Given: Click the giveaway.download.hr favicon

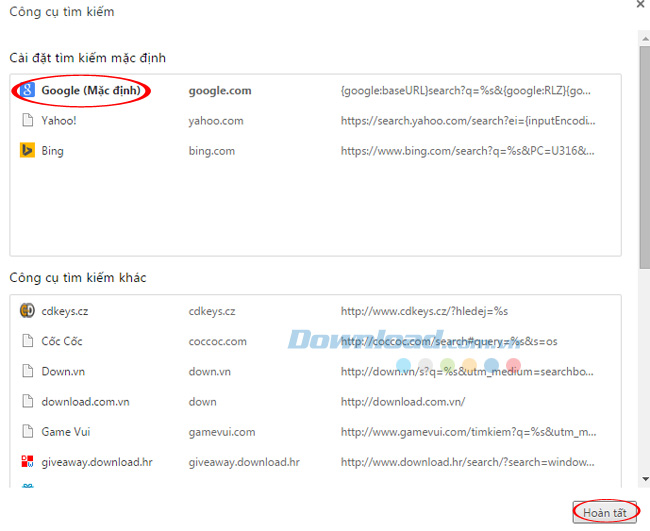Looking at the screenshot, I should click(x=27, y=461).
